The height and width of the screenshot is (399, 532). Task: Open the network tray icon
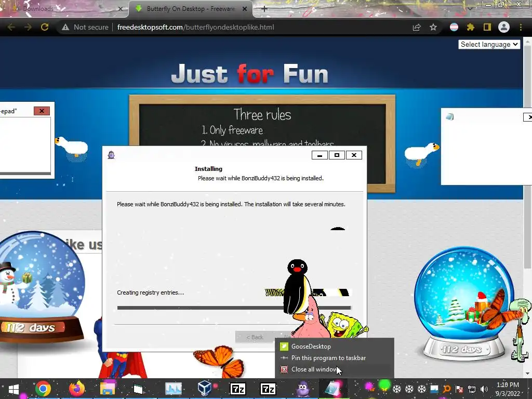(472, 389)
